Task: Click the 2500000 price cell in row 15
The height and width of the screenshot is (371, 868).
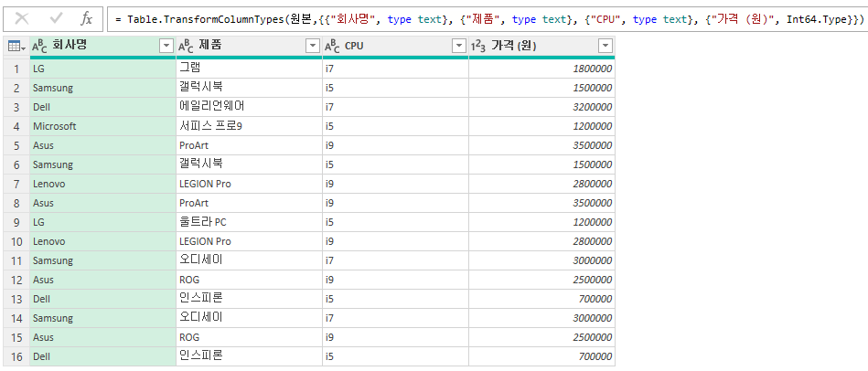Action: click(x=542, y=337)
